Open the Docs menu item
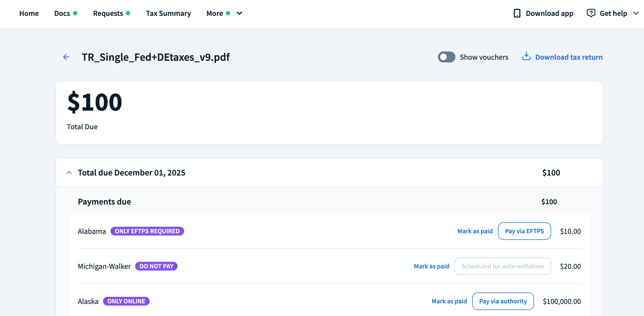644x316 pixels. [x=62, y=13]
